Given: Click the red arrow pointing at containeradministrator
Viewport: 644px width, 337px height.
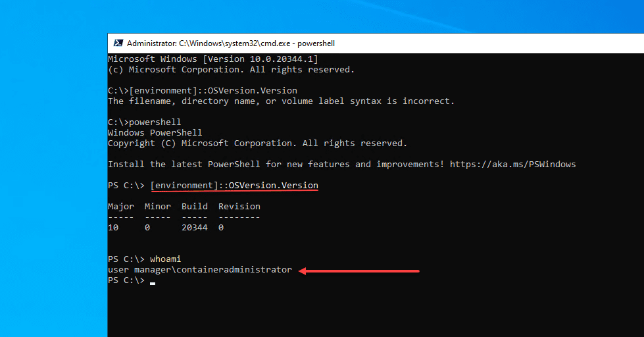Looking at the screenshot, I should [359, 270].
